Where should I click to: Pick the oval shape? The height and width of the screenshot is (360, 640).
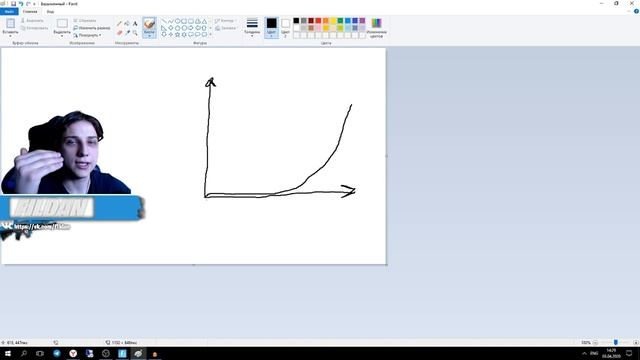(x=177, y=21)
